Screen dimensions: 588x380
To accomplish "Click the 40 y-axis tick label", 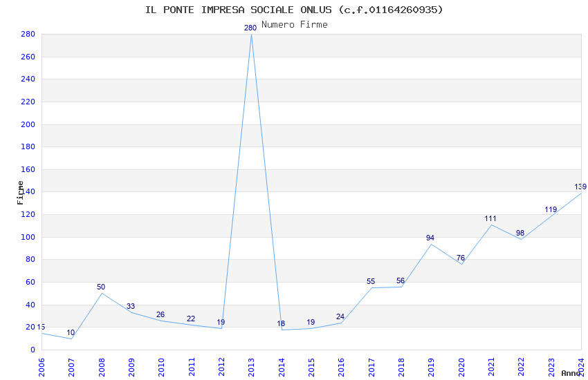I will [x=30, y=305].
